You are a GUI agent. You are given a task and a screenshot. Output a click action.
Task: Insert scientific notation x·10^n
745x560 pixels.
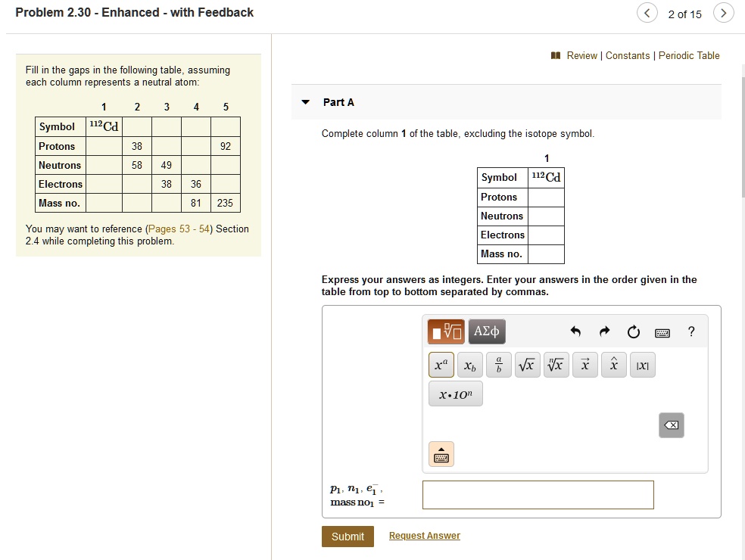click(x=455, y=394)
